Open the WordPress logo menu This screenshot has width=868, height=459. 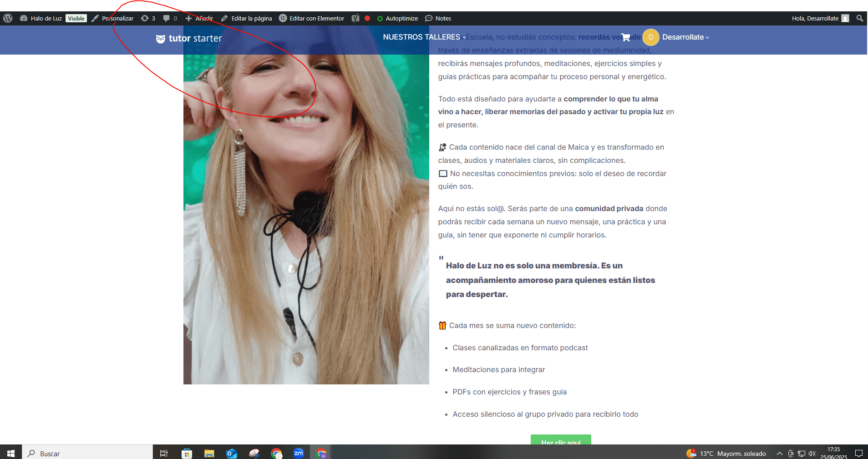[x=8, y=18]
